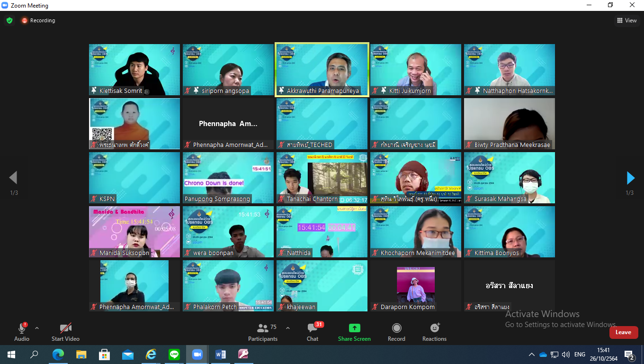Show hidden system tray icons
The image size is (644, 364).
532,355
